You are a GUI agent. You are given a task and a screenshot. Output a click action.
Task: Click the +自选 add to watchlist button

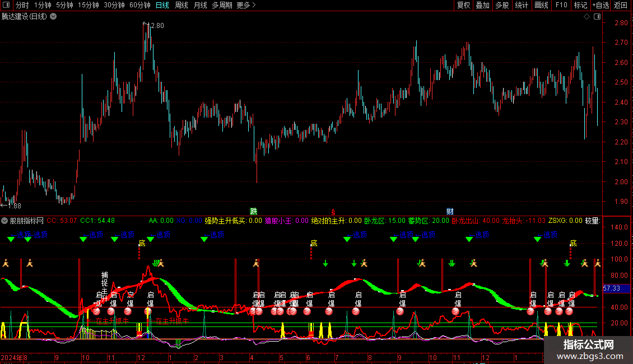coord(600,5)
